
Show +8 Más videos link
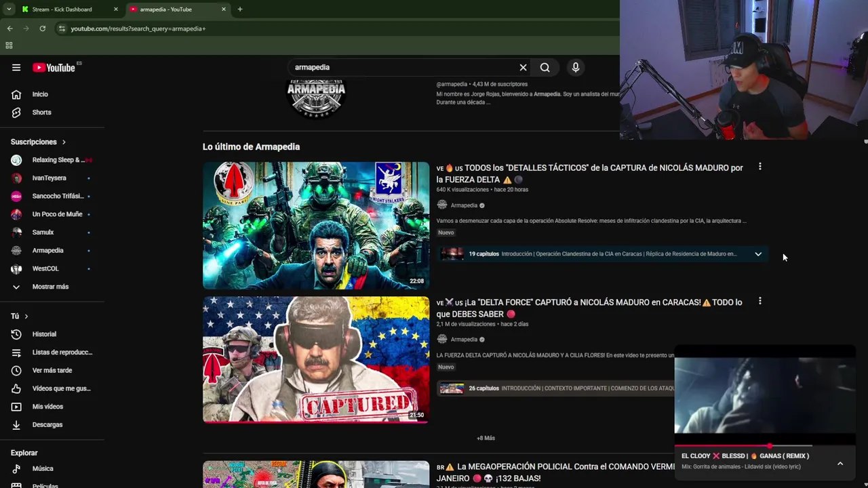coord(486,438)
